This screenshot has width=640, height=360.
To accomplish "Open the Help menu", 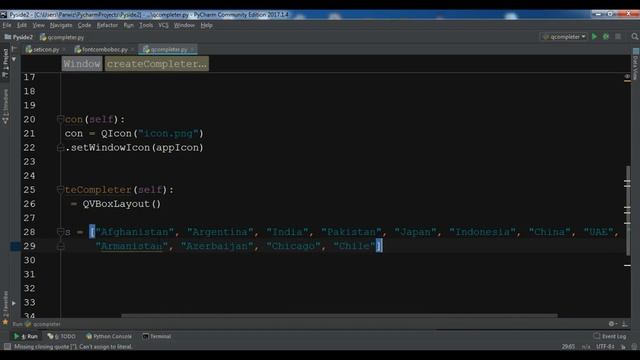I will [207, 25].
